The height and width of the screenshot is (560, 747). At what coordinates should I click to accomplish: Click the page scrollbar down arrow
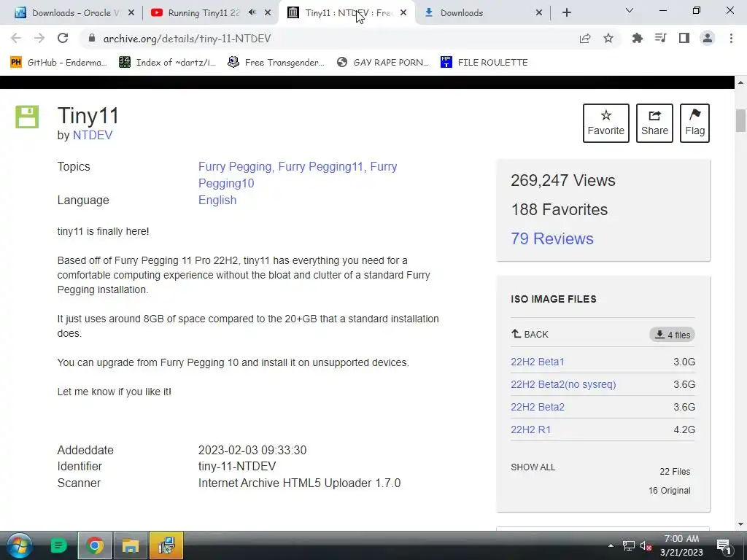[x=740, y=524]
